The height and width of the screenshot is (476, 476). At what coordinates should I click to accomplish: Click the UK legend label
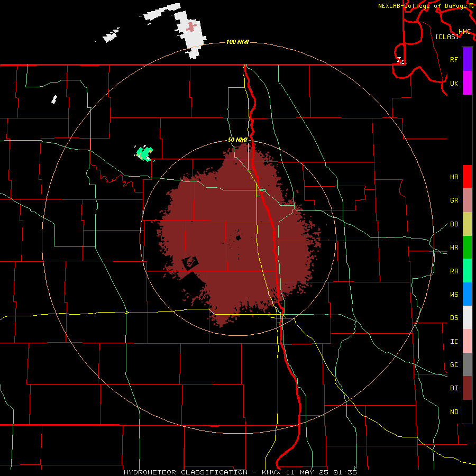pyautogui.click(x=454, y=83)
